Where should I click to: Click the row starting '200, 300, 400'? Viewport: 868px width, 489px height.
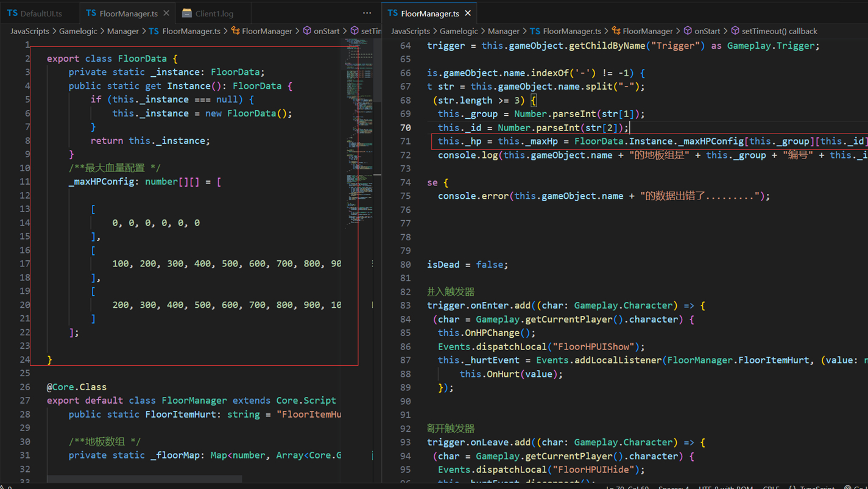coord(227,304)
